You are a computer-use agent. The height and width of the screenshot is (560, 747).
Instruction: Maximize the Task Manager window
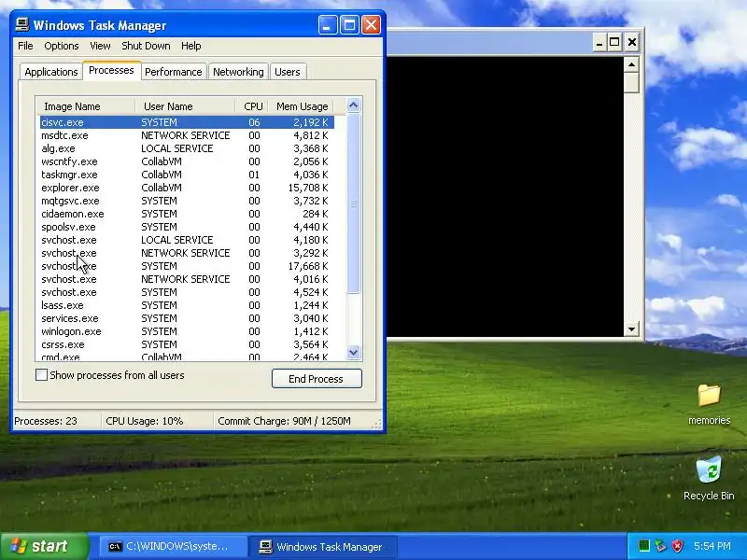349,25
